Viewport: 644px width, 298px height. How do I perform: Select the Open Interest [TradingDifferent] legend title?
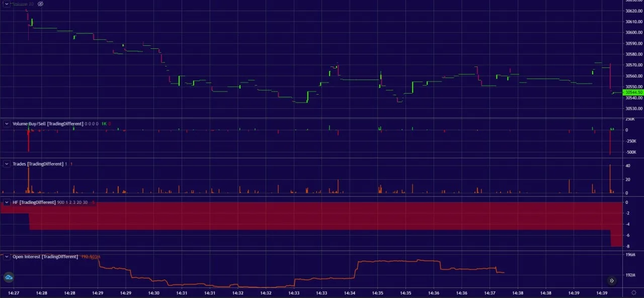(x=45, y=257)
